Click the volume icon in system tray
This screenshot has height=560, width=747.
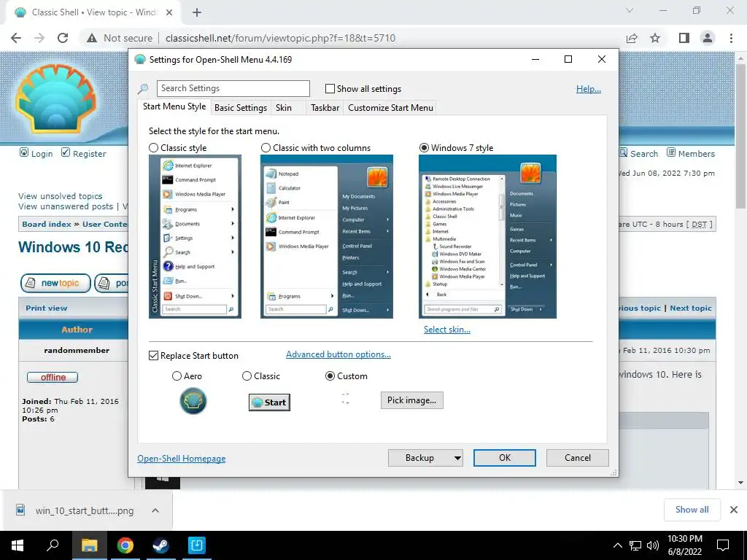coord(653,545)
